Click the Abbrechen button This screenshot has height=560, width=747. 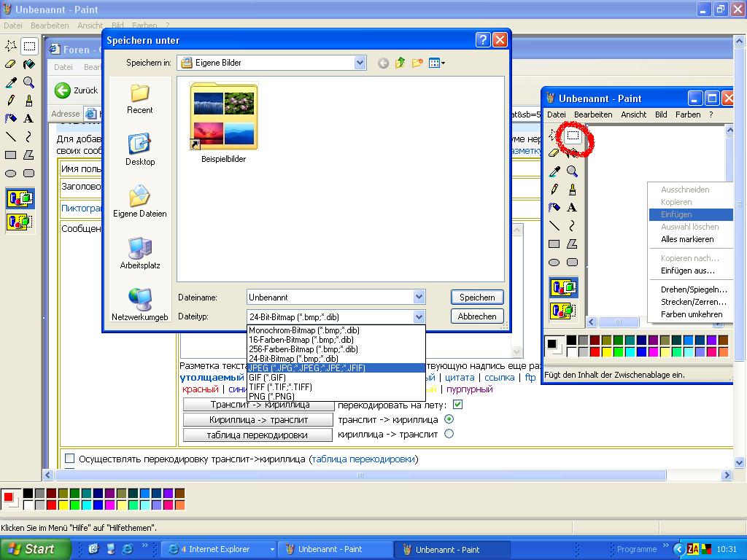pyautogui.click(x=477, y=316)
